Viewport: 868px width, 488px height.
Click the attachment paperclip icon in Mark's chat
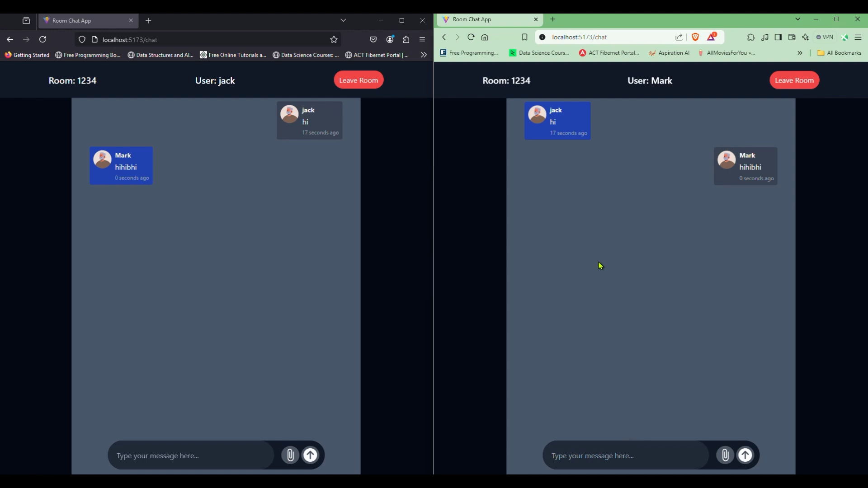tap(725, 455)
